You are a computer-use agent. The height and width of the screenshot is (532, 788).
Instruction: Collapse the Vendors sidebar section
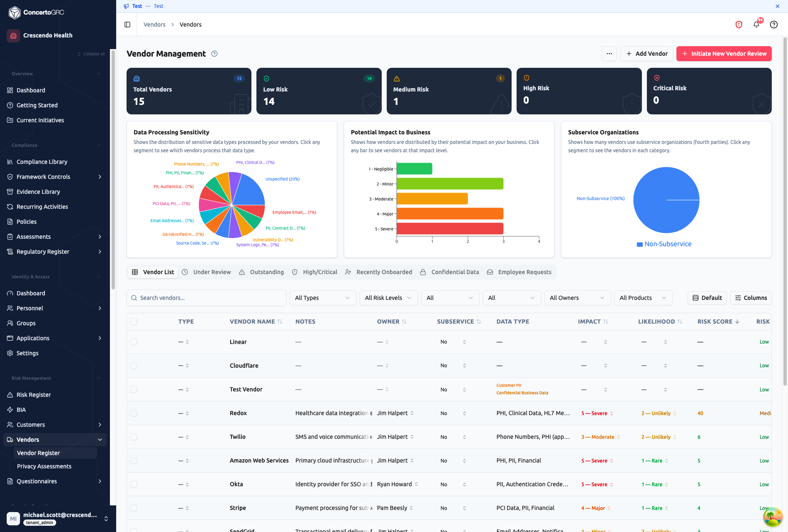click(100, 440)
